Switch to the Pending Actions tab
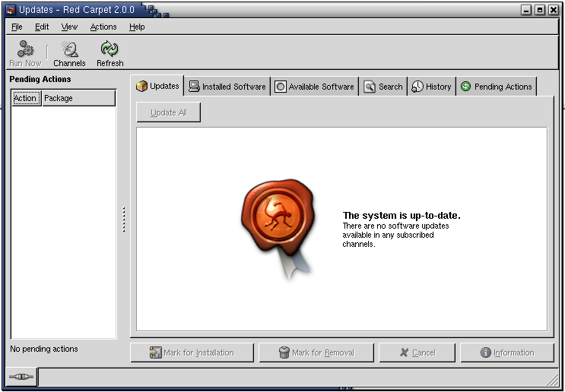The width and height of the screenshot is (565, 392). click(496, 87)
